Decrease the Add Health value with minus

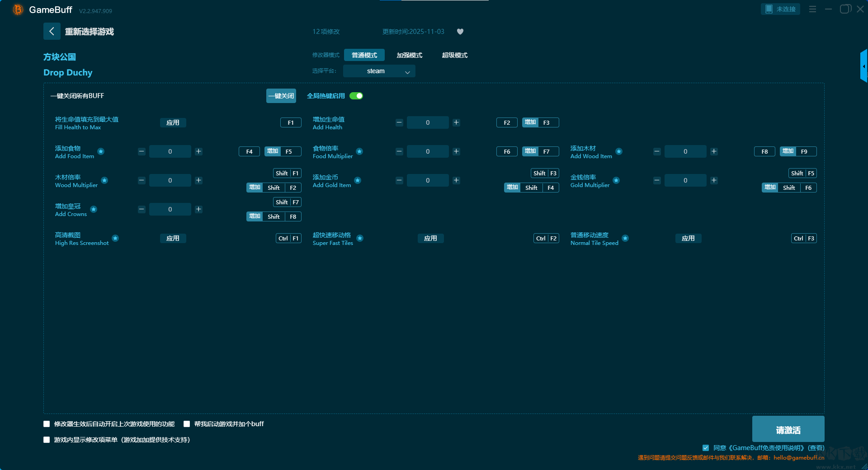(x=399, y=122)
